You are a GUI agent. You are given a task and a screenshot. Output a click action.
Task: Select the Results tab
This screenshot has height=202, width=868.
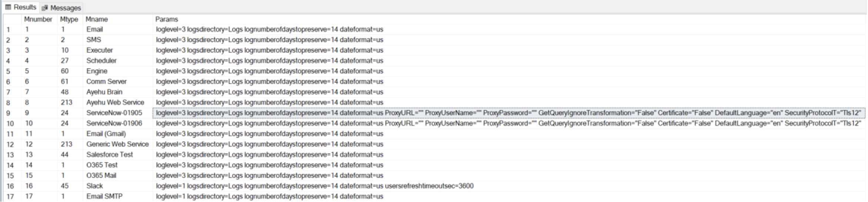[21, 7]
